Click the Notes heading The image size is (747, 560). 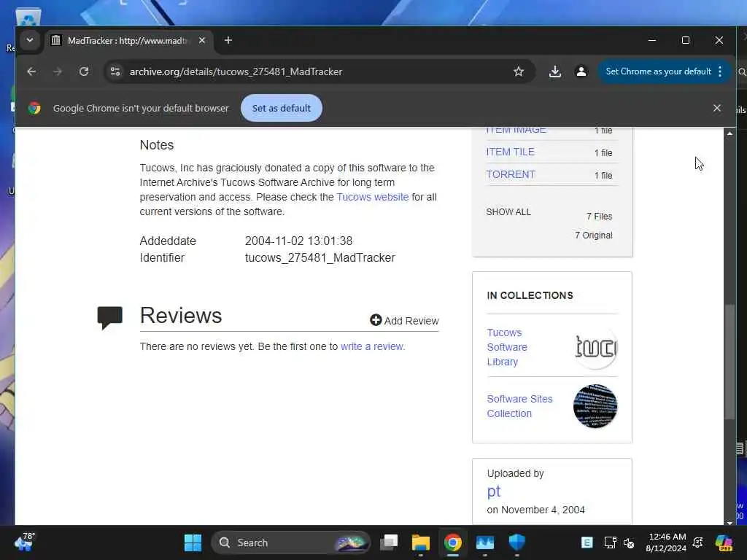pos(157,145)
